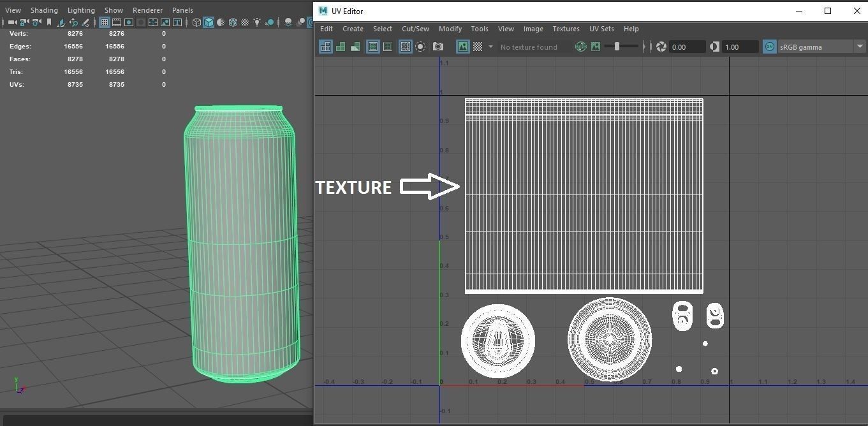Toggle wireframe UV display icon

326,47
